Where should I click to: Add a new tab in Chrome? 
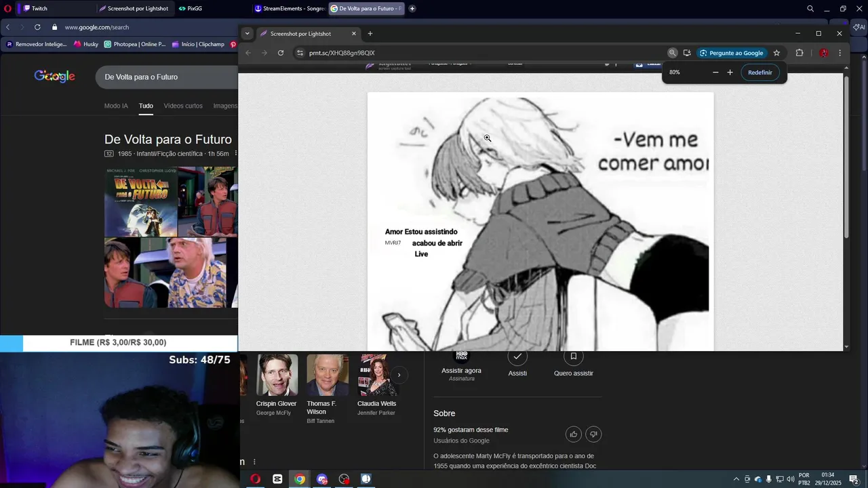tap(370, 33)
